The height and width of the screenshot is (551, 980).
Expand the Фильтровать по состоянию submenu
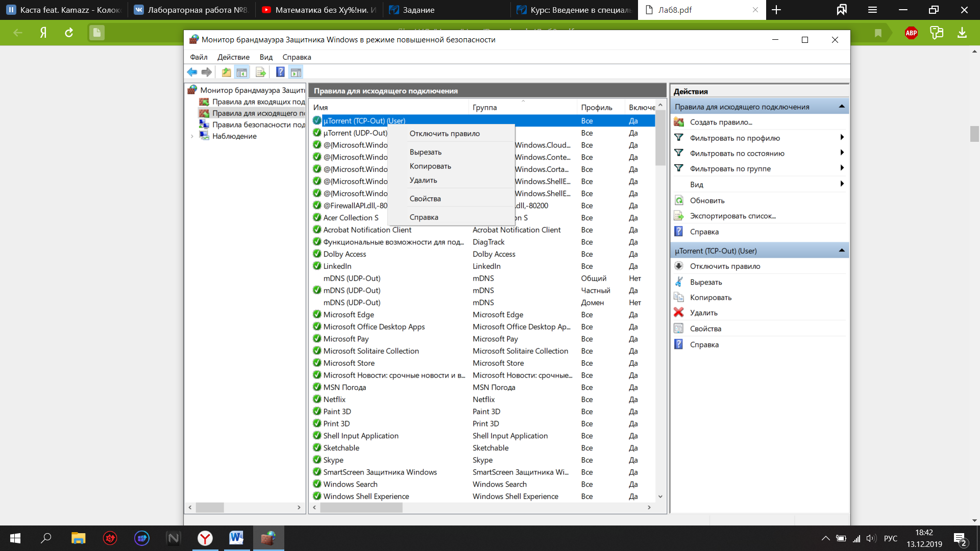pyautogui.click(x=842, y=153)
